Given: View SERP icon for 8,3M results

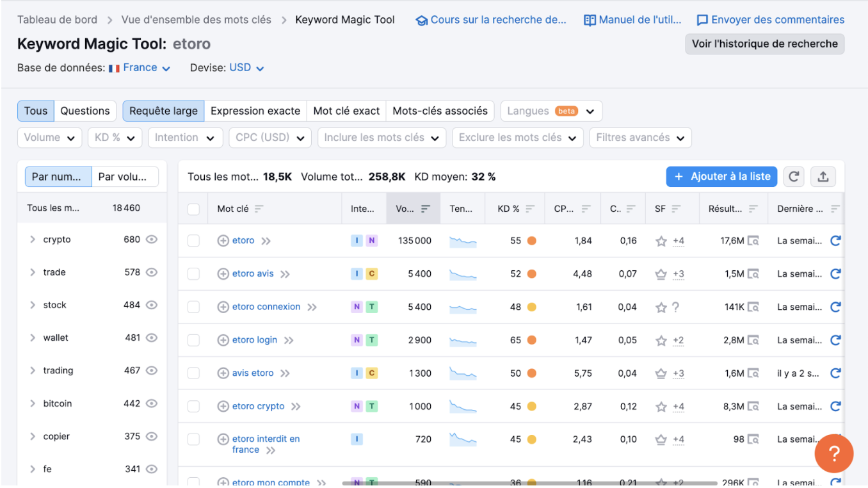Looking at the screenshot, I should pyautogui.click(x=753, y=406).
